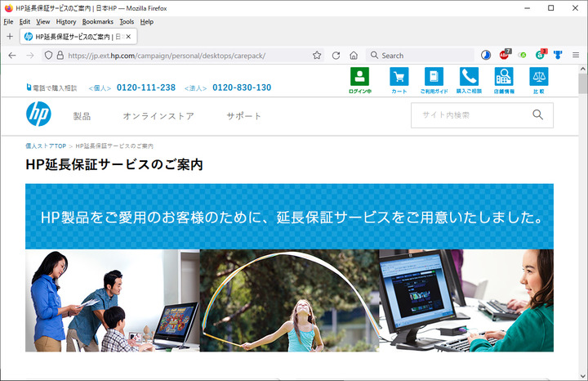Viewport: 588px width, 381px height.
Task: Click the blue extended warranty banner
Action: 289,217
